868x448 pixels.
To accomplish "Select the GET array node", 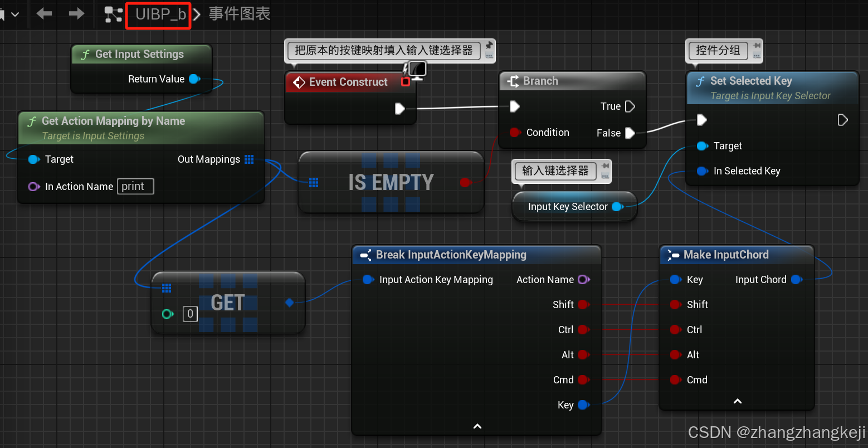I will click(x=228, y=303).
